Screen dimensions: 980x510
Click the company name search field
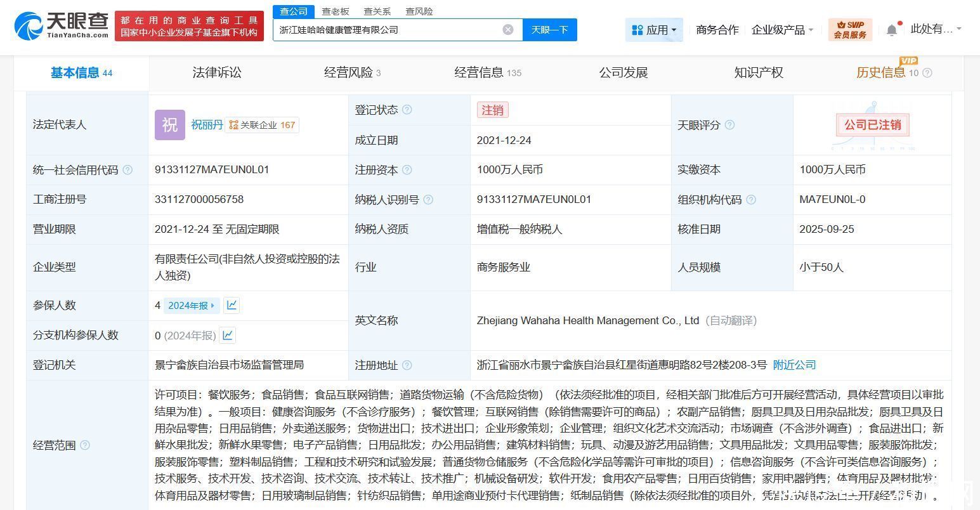pos(387,30)
